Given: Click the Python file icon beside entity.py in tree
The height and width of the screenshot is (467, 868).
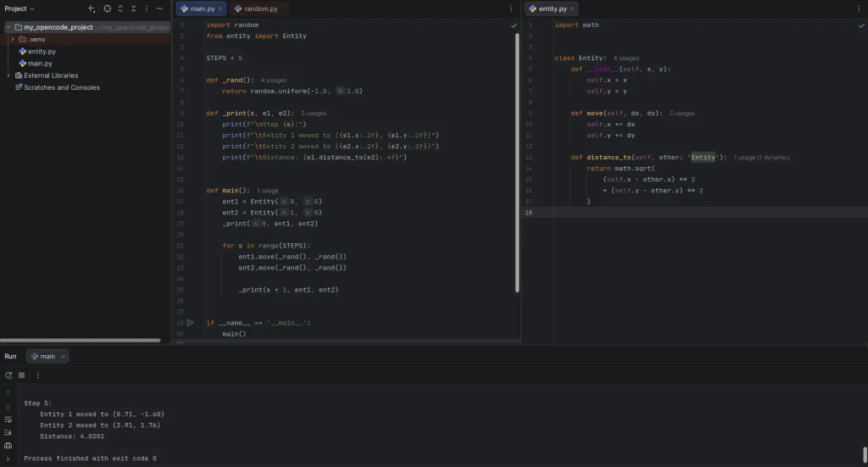Looking at the screenshot, I should (23, 52).
